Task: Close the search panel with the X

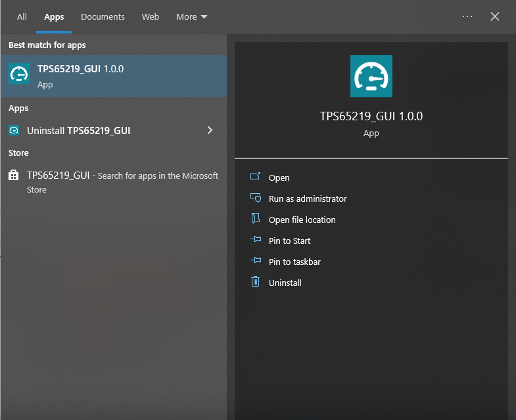Action: pyautogui.click(x=495, y=16)
